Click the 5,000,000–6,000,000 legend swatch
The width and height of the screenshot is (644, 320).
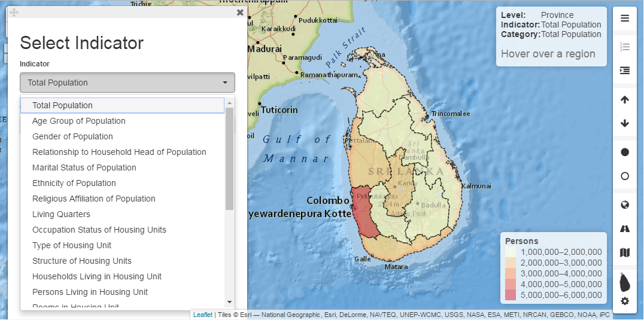511,294
